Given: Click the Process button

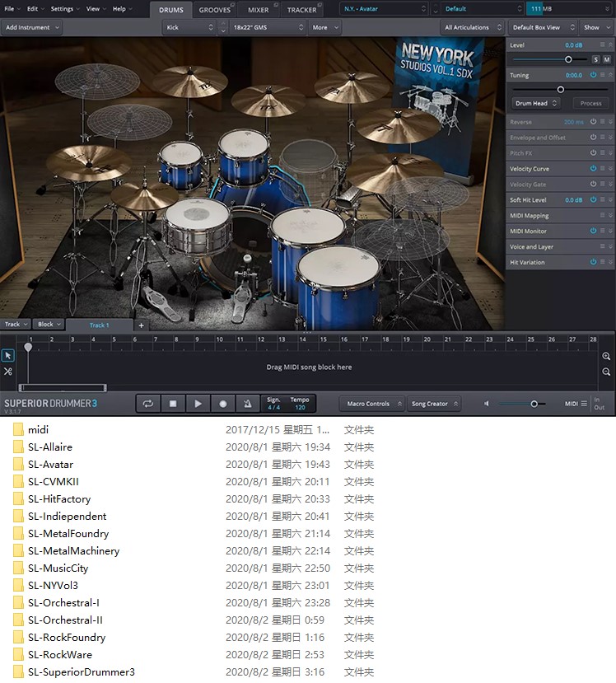Looking at the screenshot, I should point(590,103).
